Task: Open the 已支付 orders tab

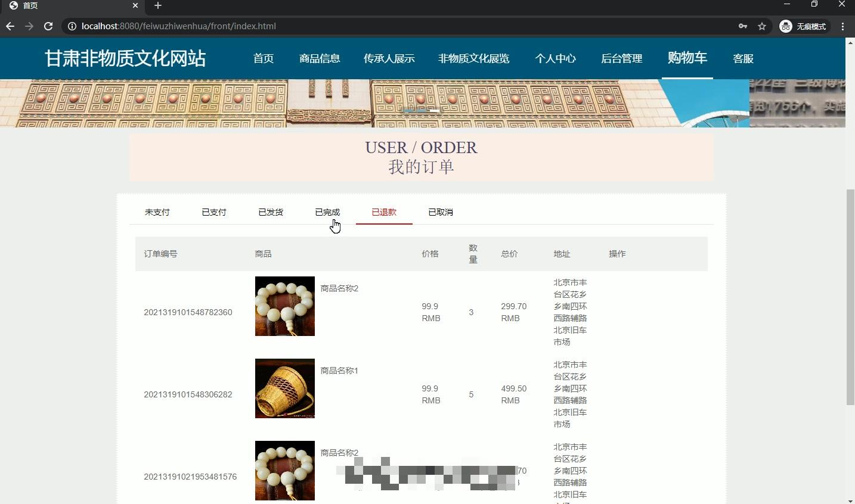Action: [213, 211]
